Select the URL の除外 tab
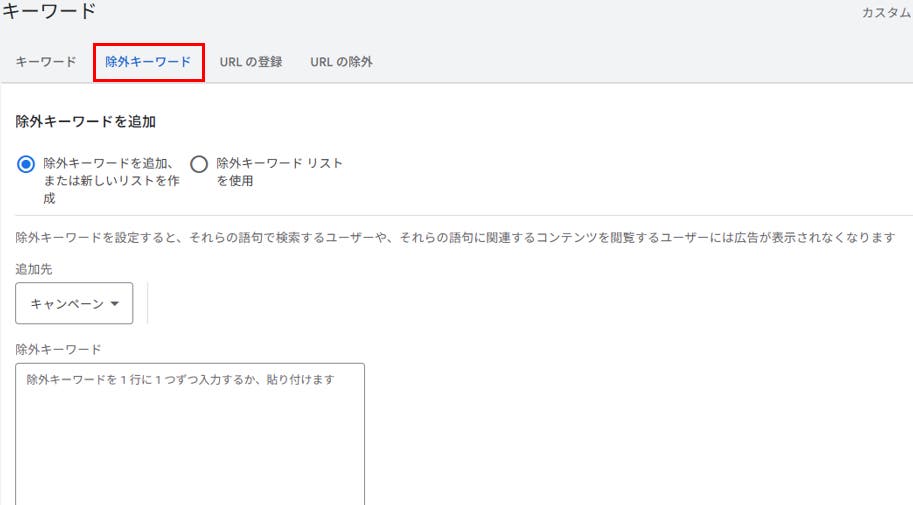 tap(341, 62)
